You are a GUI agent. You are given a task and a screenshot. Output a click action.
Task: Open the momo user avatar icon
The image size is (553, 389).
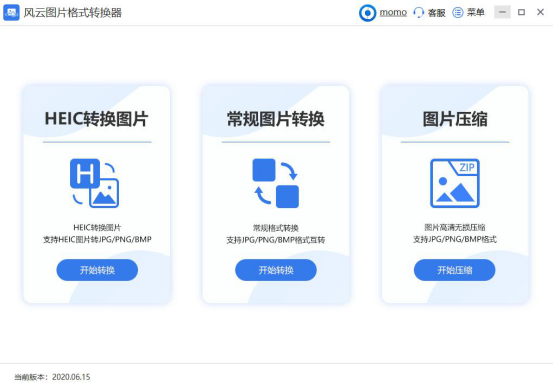(367, 13)
